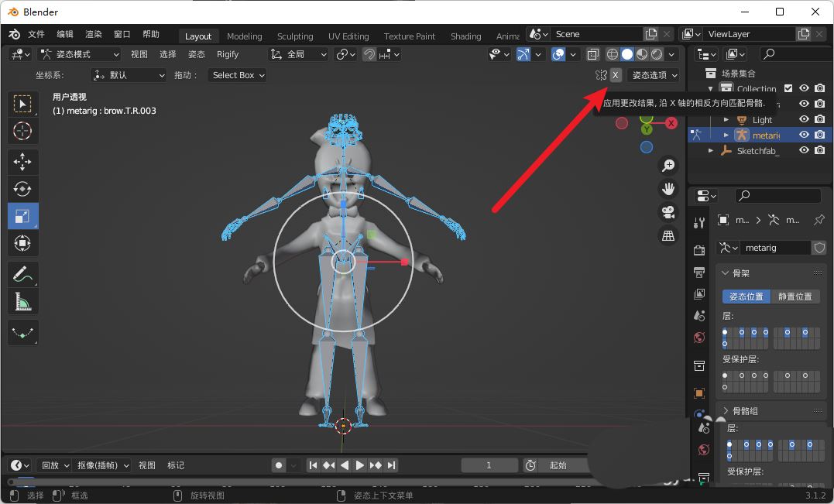This screenshot has height=504, width=834.
Task: Open the transform orientation 默认 dropdown
Action: (x=129, y=74)
